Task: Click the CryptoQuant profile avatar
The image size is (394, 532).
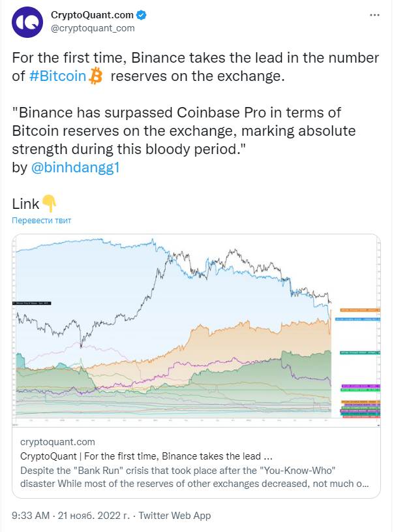Action: (27, 22)
